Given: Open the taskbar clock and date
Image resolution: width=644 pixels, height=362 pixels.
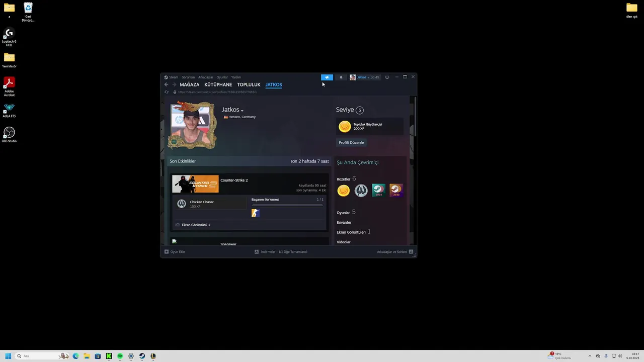Looking at the screenshot, I should (632, 356).
